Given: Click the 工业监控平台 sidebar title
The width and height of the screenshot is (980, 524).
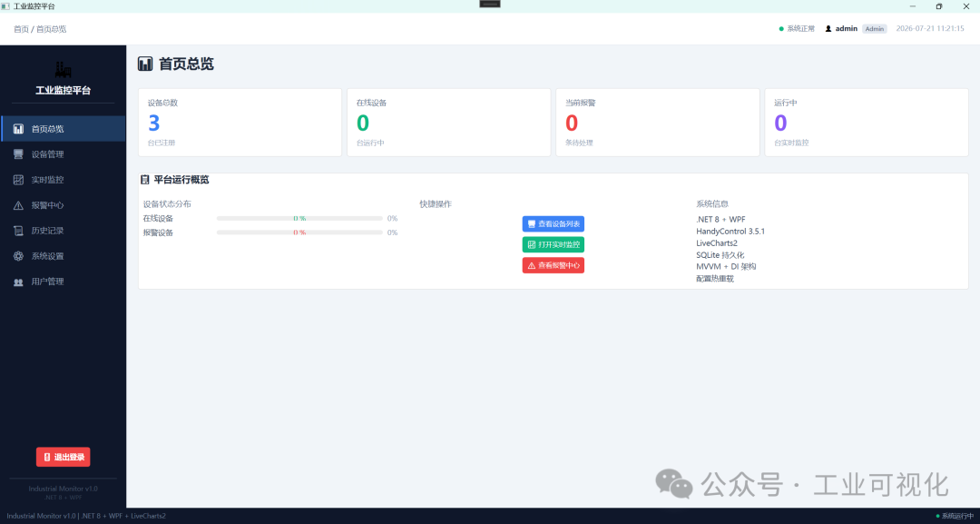Looking at the screenshot, I should (x=64, y=91).
